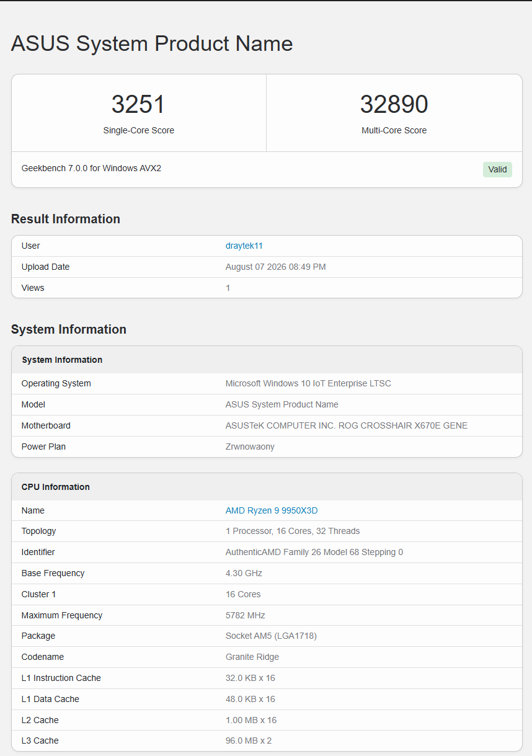
Task: Open the AMD Ryzen 9 9950X3D link
Action: pos(272,510)
